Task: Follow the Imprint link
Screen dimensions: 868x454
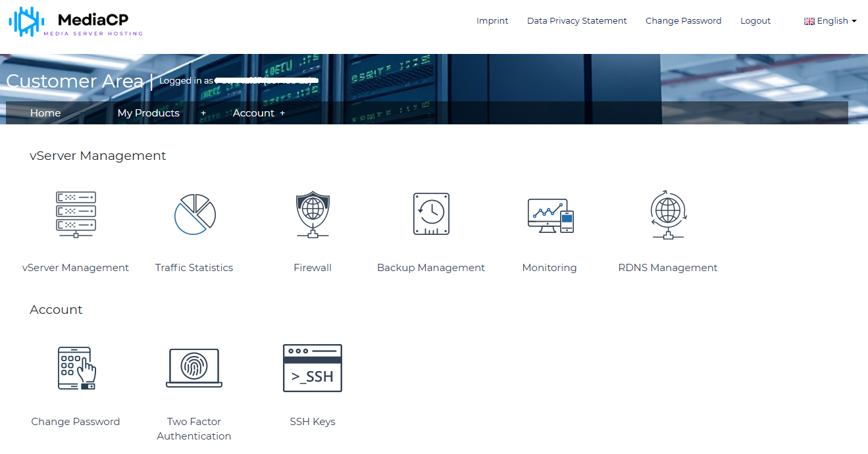Action: pyautogui.click(x=492, y=21)
